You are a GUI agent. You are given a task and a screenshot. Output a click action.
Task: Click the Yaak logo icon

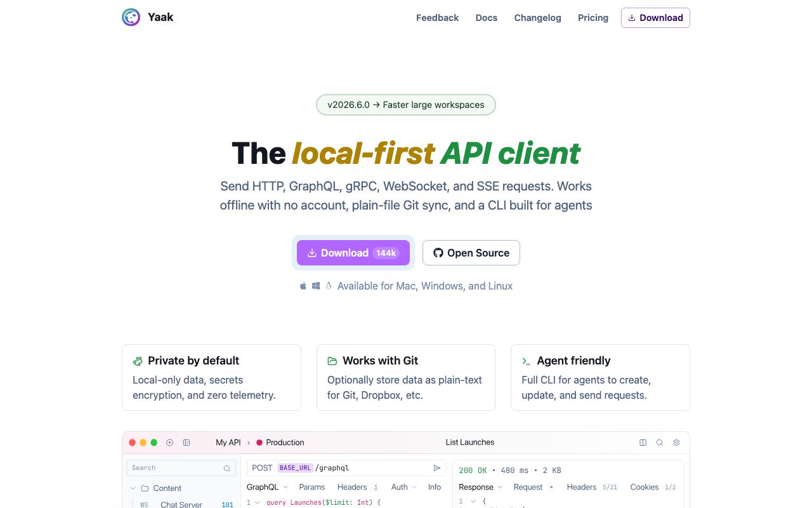click(x=131, y=17)
